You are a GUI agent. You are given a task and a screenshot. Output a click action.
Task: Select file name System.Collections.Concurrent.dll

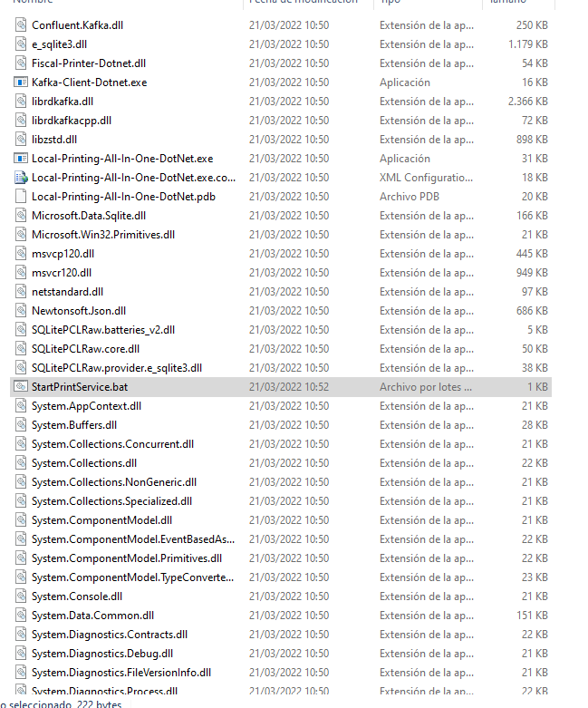pos(112,444)
